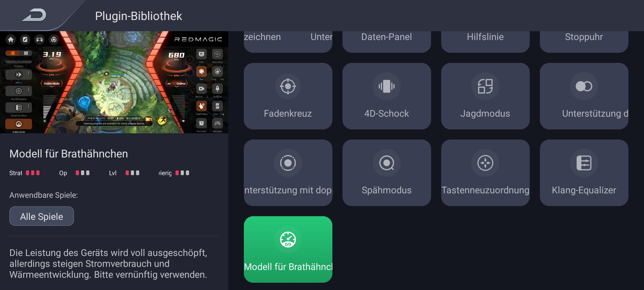Select the Fadenkreuz crosshair plugin

click(288, 96)
